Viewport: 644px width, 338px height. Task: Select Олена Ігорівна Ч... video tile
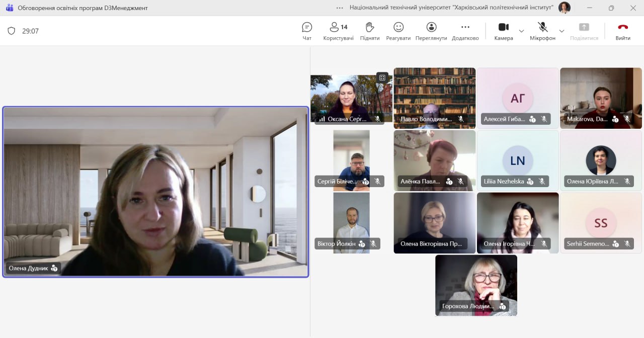(518, 223)
